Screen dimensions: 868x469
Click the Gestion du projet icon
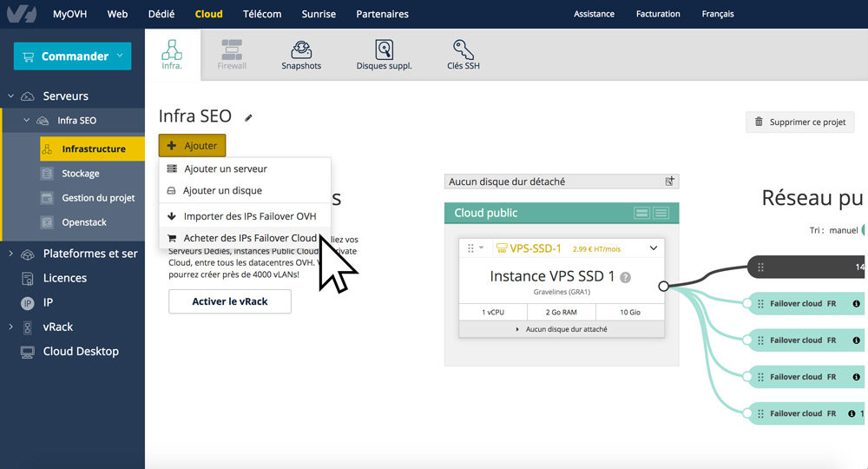[x=47, y=198]
